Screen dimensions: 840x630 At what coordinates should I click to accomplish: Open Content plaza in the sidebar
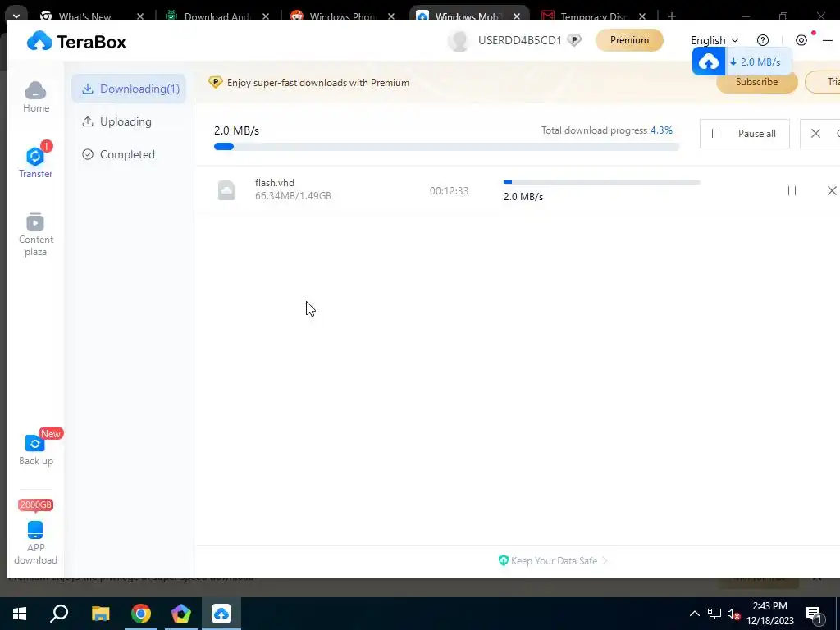click(35, 234)
